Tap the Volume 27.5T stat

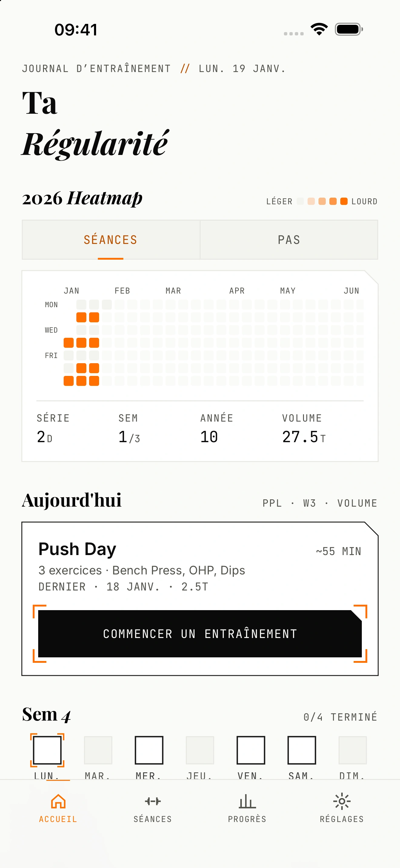(x=304, y=429)
